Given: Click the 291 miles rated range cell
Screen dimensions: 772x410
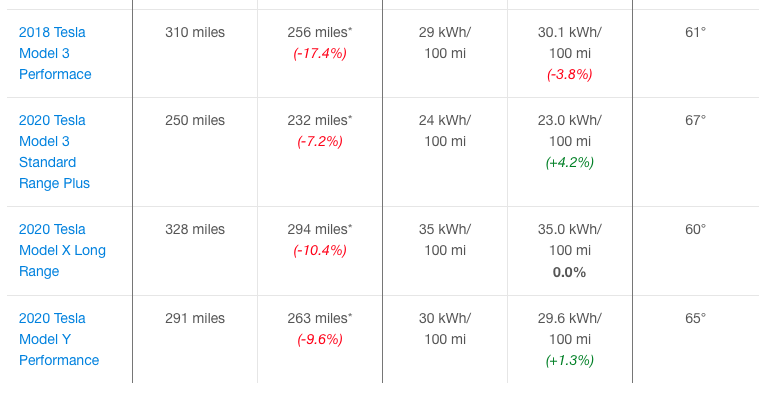Looking at the screenshot, I should [195, 318].
